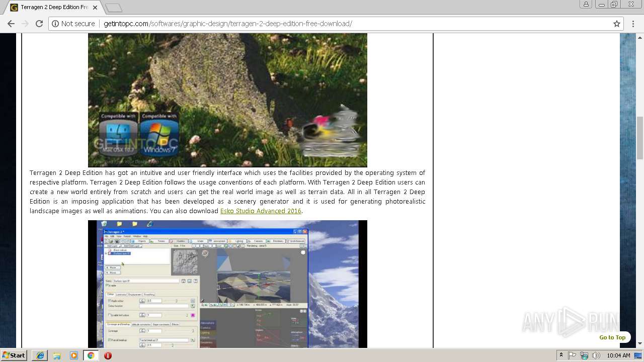This screenshot has height=362, width=644.
Task: Open the Action Center flag icon
Action: click(x=572, y=355)
